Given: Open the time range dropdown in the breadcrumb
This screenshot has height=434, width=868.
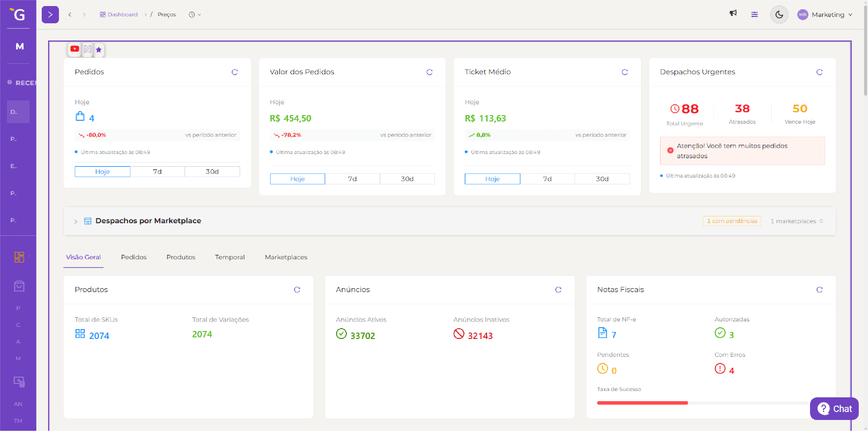Looking at the screenshot, I should tap(195, 14).
